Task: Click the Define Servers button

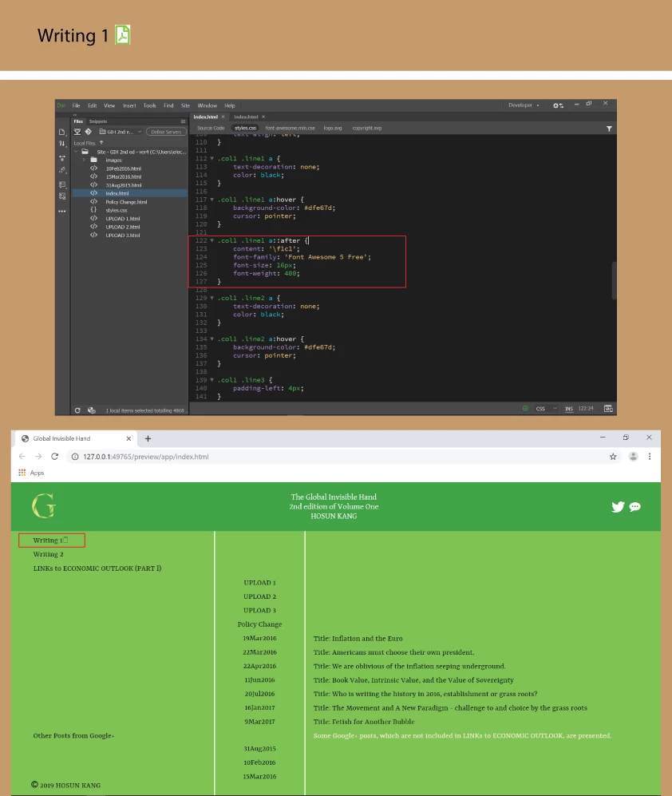Action: point(166,132)
